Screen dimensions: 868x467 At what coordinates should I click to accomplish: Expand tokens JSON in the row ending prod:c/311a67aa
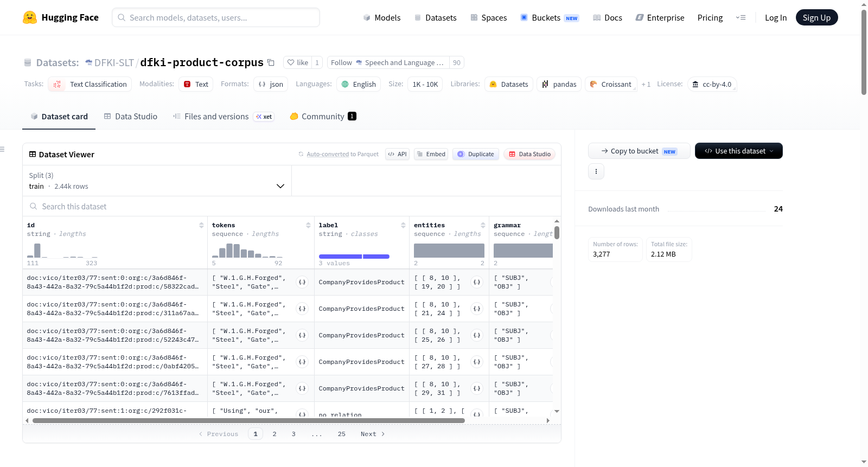point(302,309)
